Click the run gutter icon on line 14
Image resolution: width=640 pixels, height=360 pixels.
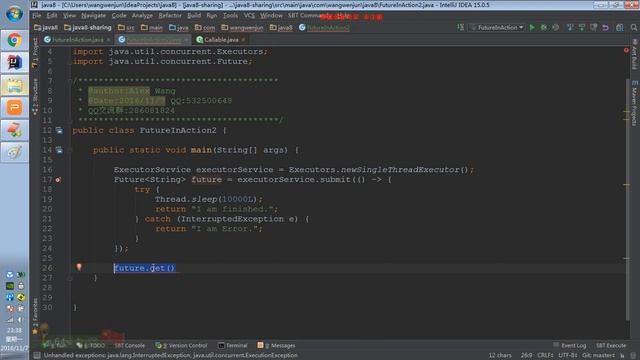(59, 150)
